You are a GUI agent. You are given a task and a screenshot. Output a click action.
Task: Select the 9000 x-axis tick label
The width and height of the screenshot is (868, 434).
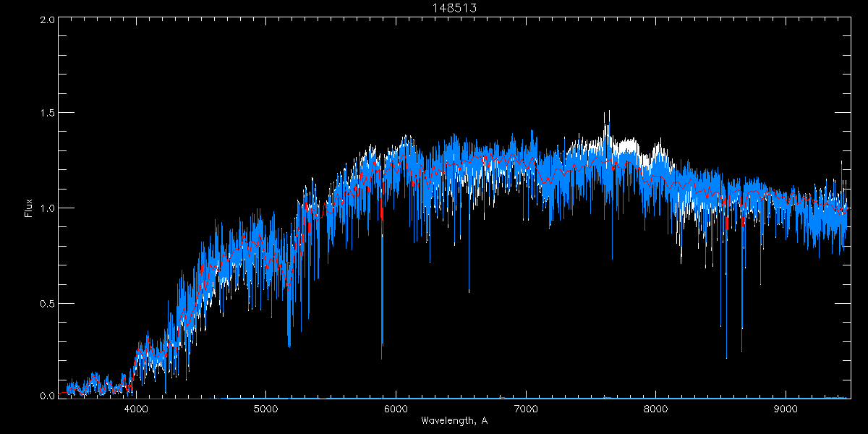[786, 409]
